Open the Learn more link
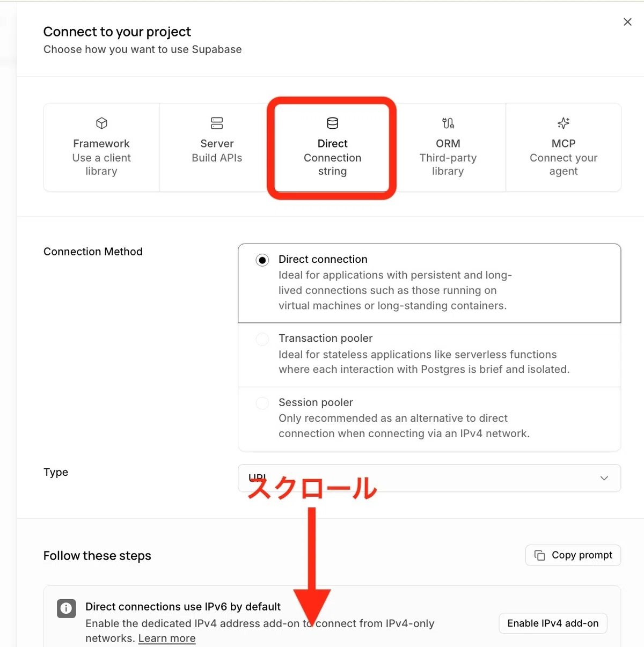This screenshot has height=647, width=644. click(167, 638)
